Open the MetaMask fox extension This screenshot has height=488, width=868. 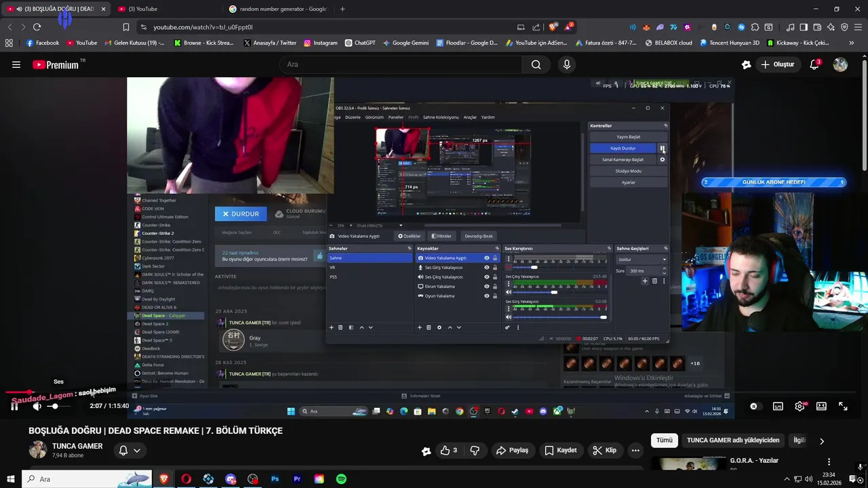646,27
